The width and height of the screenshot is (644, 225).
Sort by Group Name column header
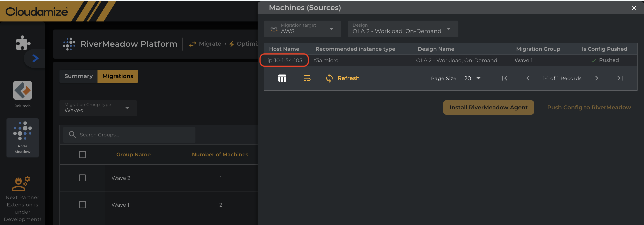click(133, 155)
